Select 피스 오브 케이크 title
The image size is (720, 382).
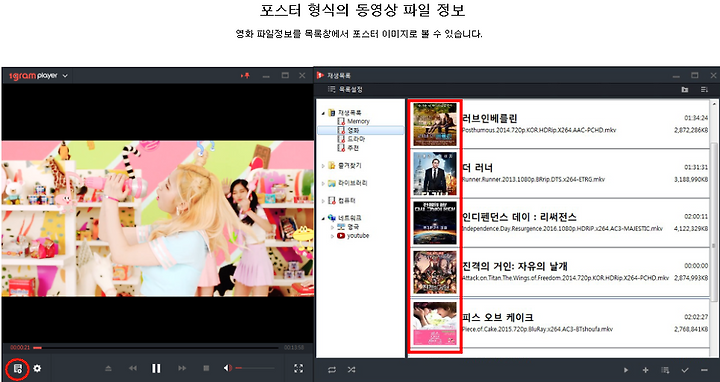point(498,317)
